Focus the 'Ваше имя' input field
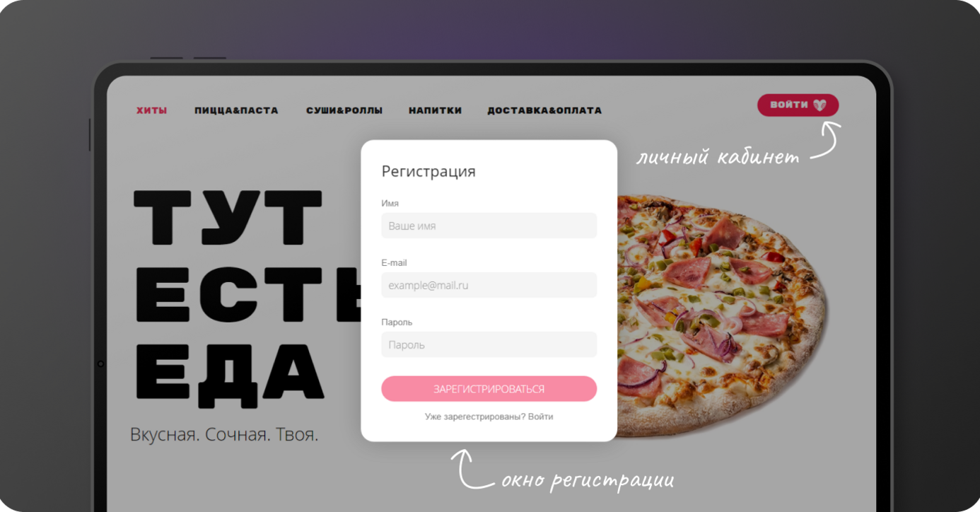The height and width of the screenshot is (512, 980). click(489, 226)
